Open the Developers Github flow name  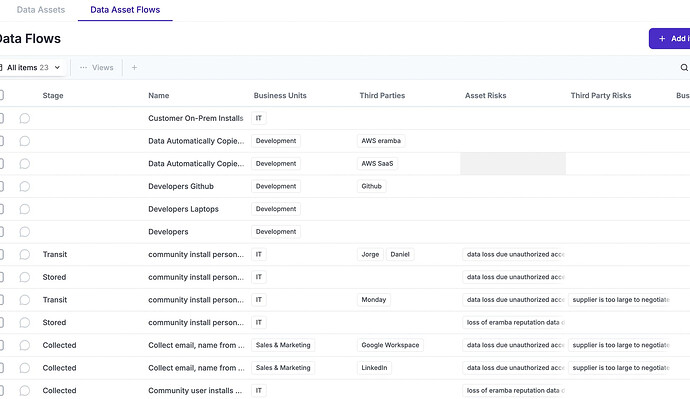click(x=181, y=187)
